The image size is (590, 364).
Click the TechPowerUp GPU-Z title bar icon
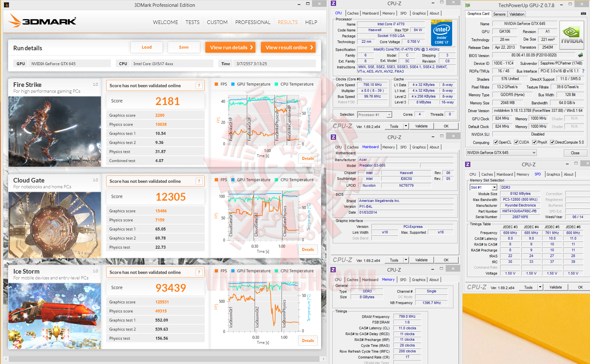pyautogui.click(x=468, y=5)
